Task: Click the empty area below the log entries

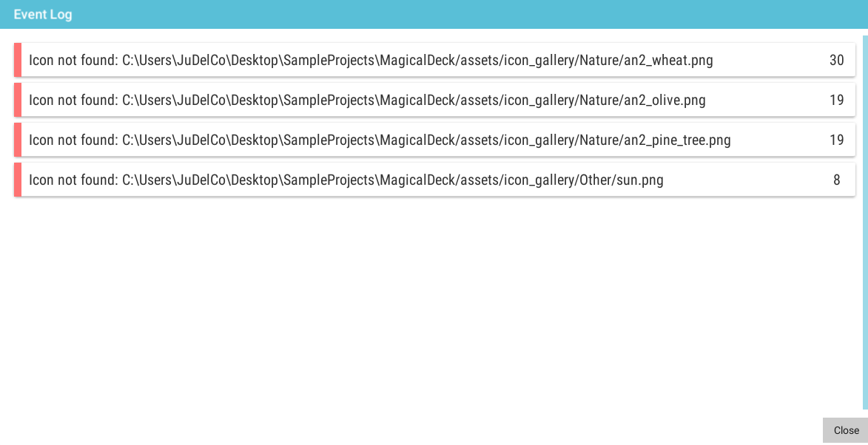Action: click(x=434, y=304)
